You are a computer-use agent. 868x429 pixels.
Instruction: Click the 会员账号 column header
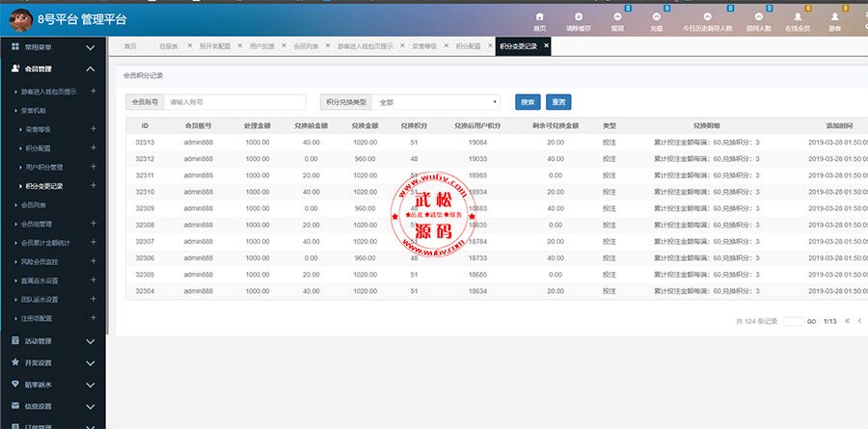tap(198, 126)
